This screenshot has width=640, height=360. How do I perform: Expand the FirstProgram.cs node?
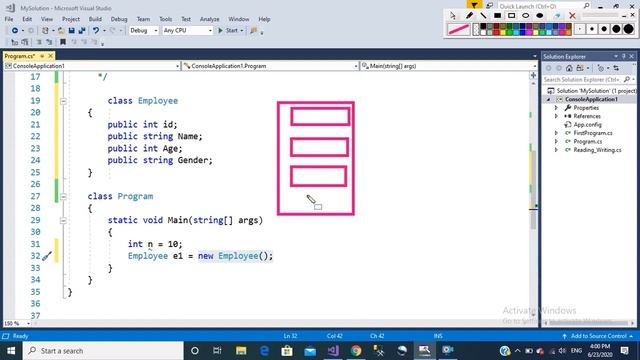coord(556,133)
